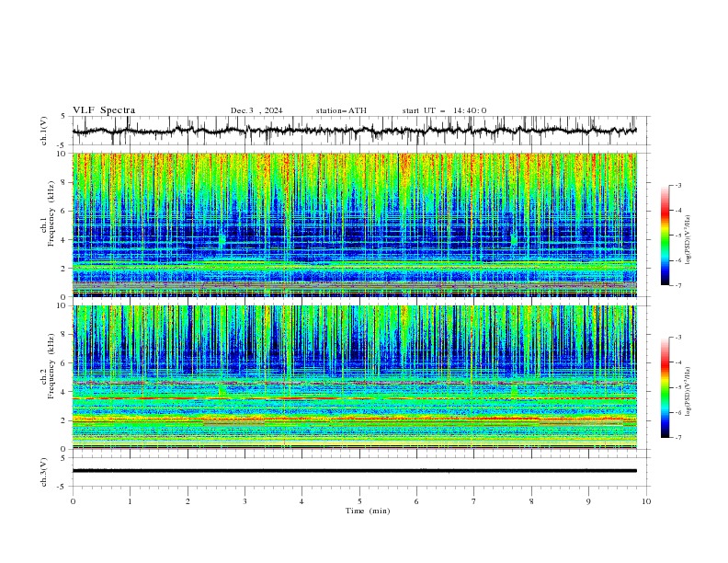Click the "8" kHz tick on ch.1 axis
728x563 pixels.
point(64,182)
